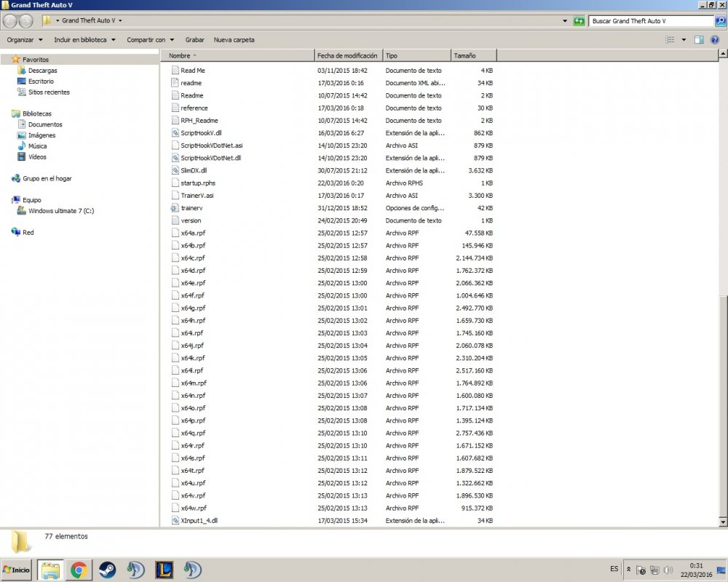Click the ES language indicator
This screenshot has height=582, width=728.
click(x=614, y=568)
